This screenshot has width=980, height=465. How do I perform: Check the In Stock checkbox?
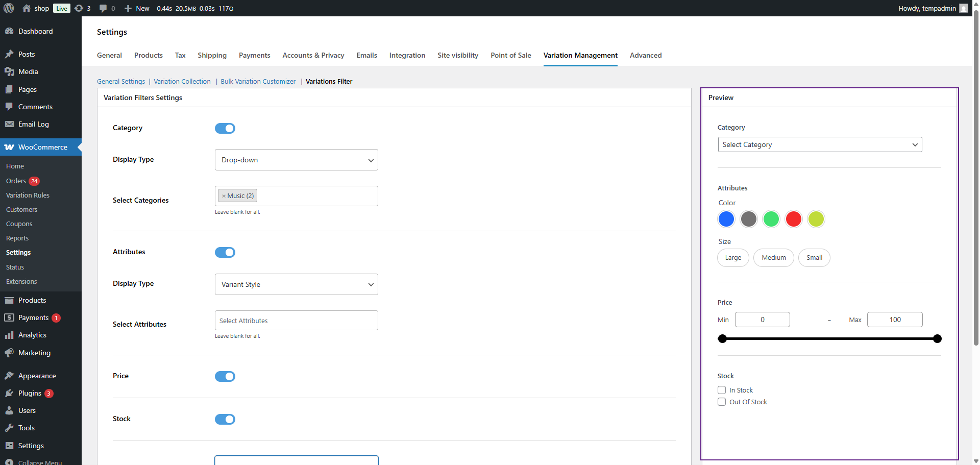[x=722, y=390]
